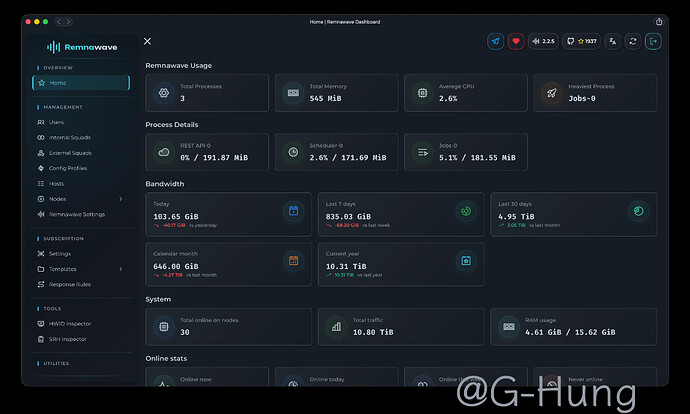This screenshot has width=690, height=414.
Task: Open the Telegram link icon in header
Action: [x=495, y=41]
